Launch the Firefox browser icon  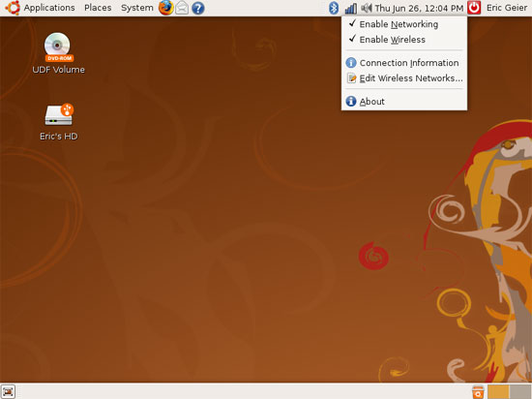[x=166, y=8]
